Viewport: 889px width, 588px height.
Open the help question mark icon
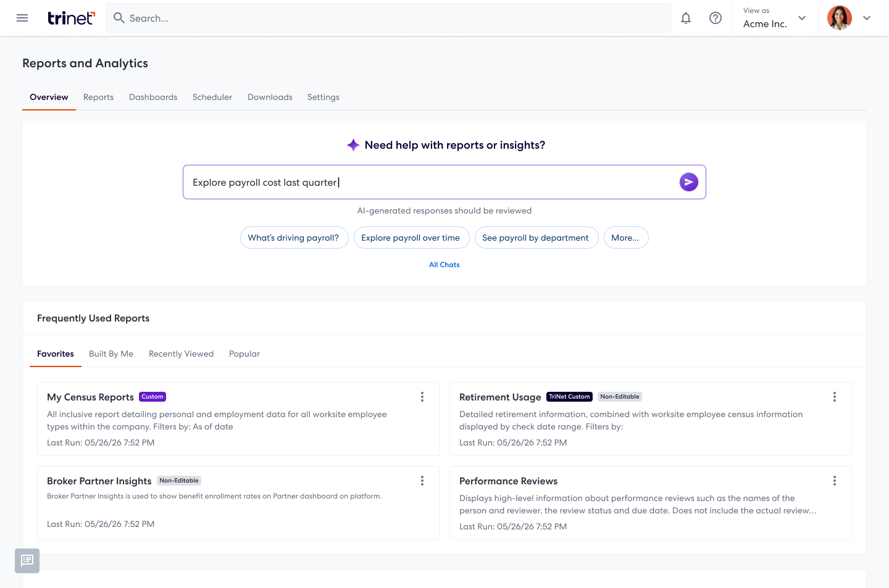pos(716,18)
